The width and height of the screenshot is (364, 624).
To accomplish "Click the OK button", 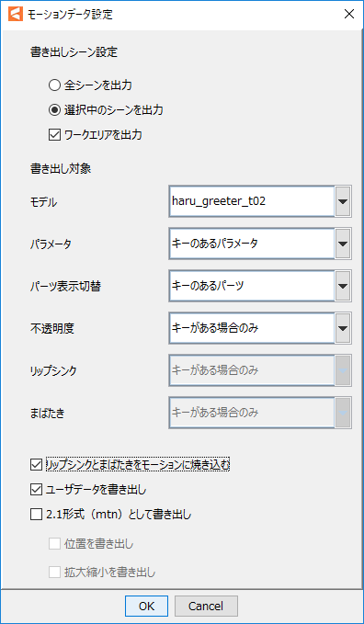I will (146, 606).
